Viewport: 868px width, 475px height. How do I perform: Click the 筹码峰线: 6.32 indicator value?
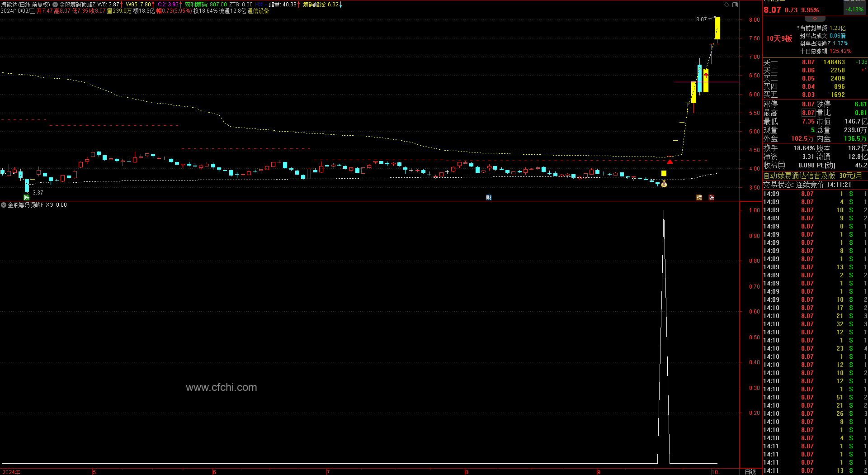tap(322, 5)
